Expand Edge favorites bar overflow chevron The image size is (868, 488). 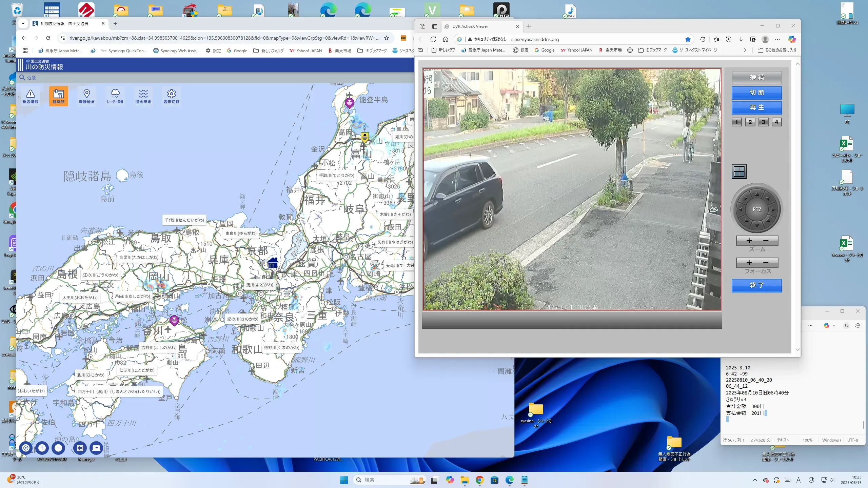(745, 50)
